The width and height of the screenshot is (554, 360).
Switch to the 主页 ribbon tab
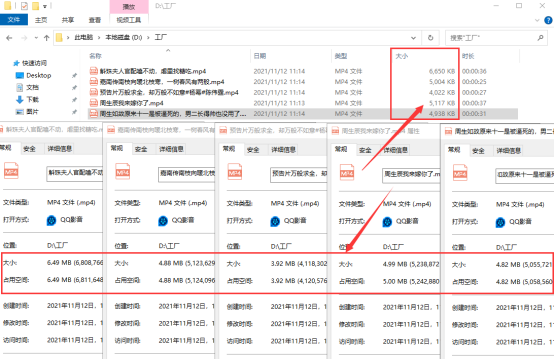click(x=41, y=20)
